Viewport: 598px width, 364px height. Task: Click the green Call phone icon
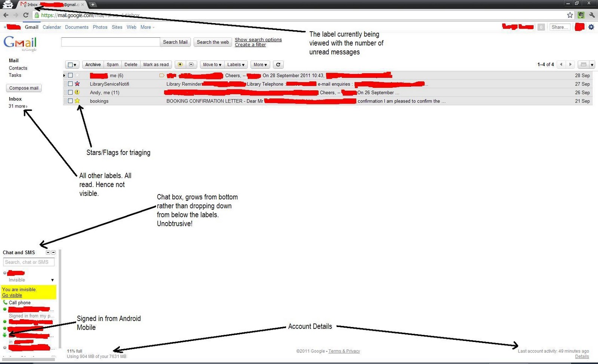(5, 302)
